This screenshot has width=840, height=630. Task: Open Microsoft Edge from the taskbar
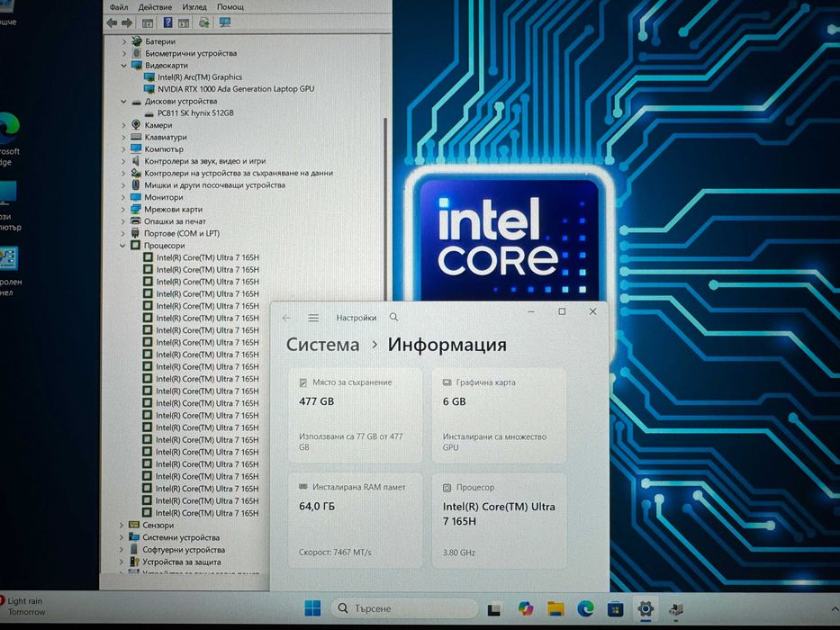tap(585, 608)
